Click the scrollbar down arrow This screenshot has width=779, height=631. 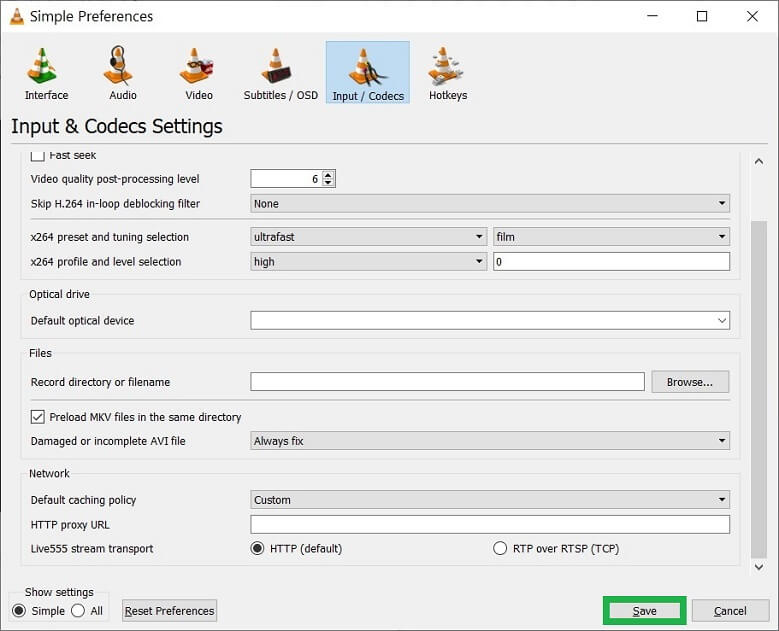point(759,567)
